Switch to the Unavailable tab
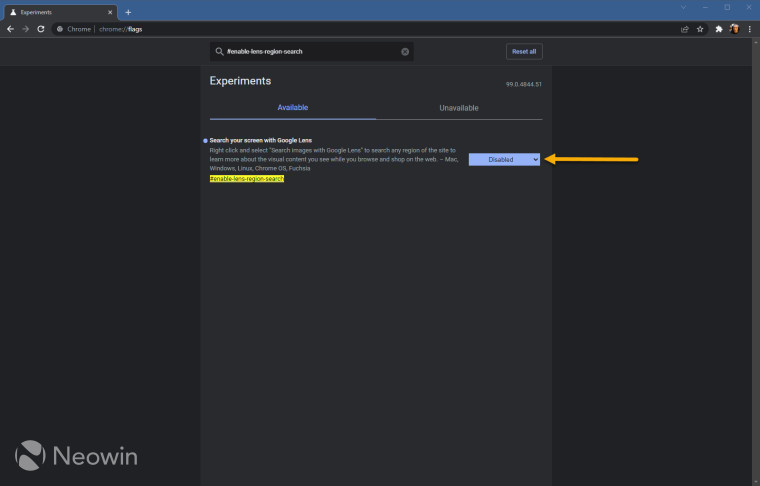The image size is (760, 486). pyautogui.click(x=459, y=108)
